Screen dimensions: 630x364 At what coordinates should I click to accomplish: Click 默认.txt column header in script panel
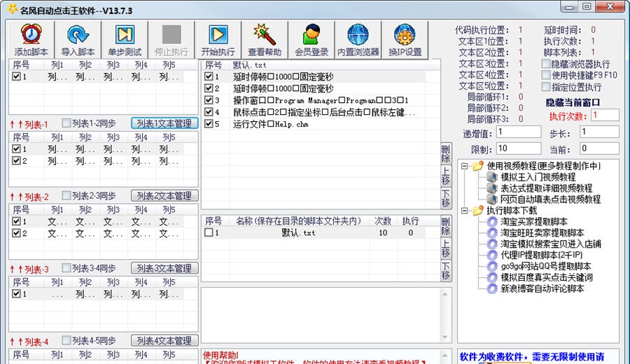point(249,65)
